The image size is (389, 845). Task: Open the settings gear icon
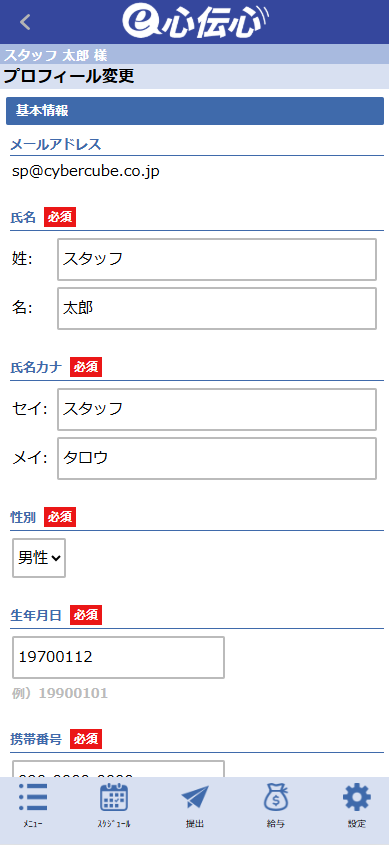[x=357, y=797]
